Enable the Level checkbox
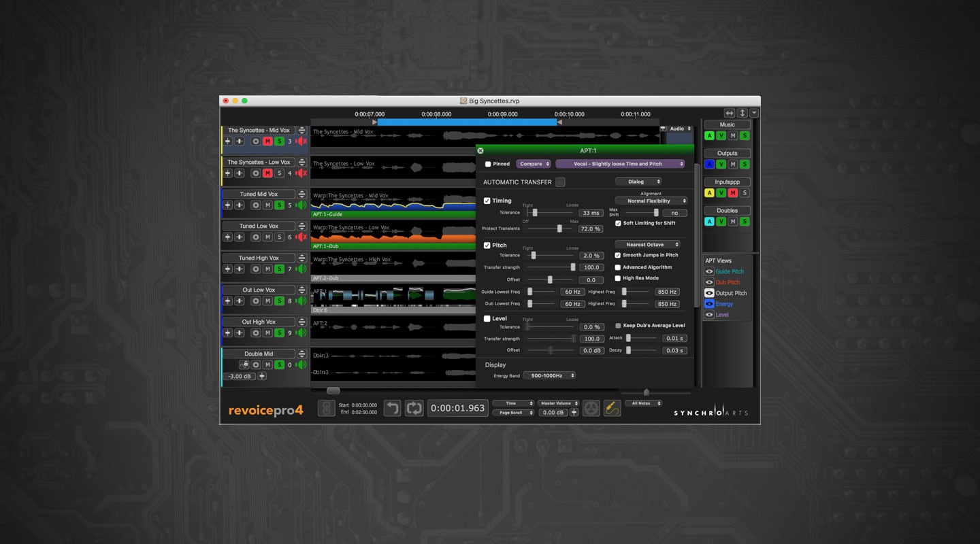The height and width of the screenshot is (544, 980). point(487,318)
